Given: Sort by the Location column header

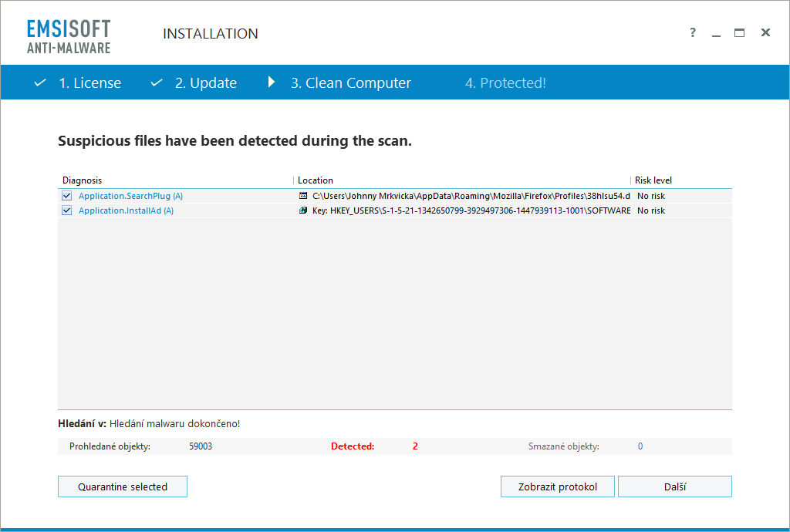Looking at the screenshot, I should 316,180.
